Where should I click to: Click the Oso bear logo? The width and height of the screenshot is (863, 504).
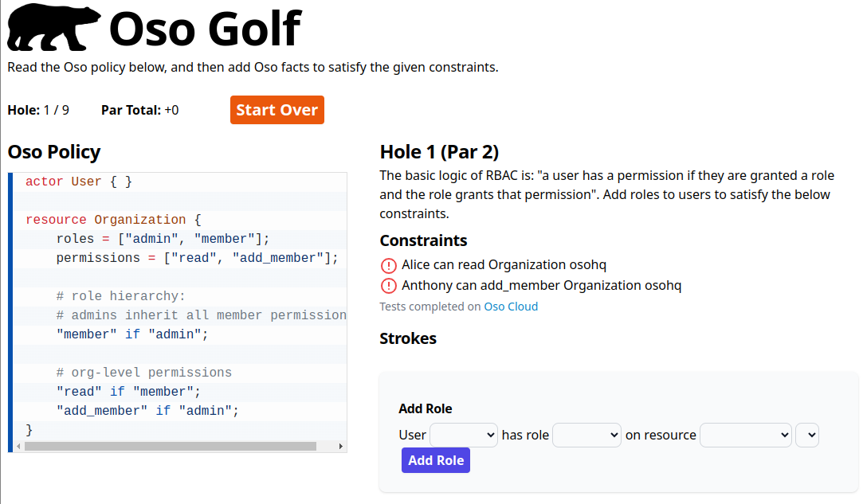pos(53,28)
